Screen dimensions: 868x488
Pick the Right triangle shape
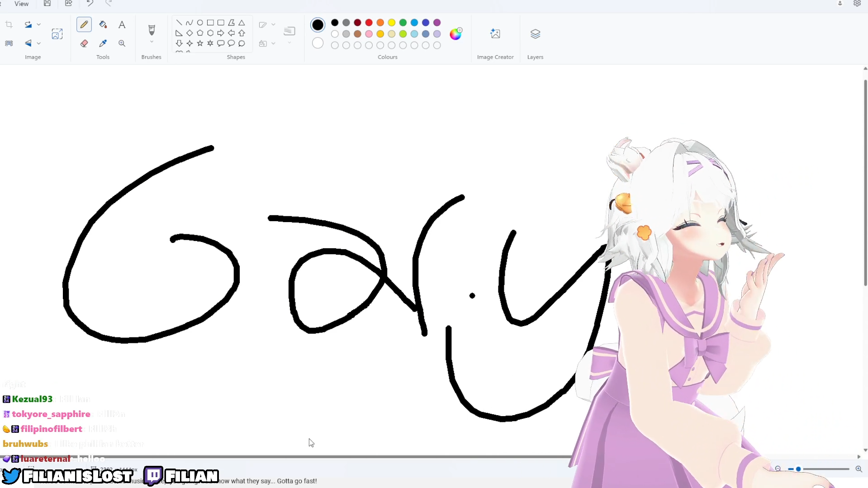point(179,33)
